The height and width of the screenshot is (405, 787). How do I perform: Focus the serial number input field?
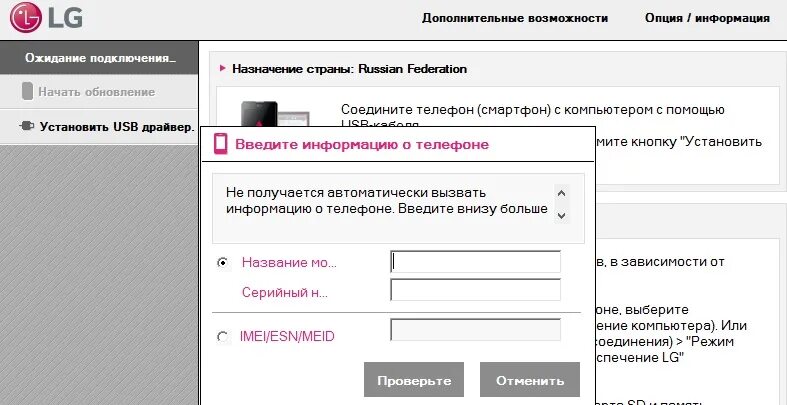[x=475, y=290]
